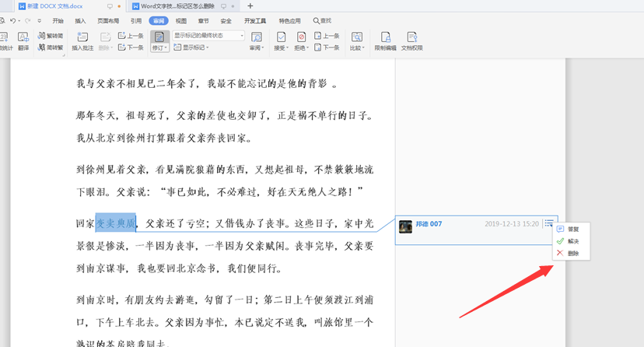Screen dimensions: 644x347
Task: Open the 显示标记的最终状态 dropdown
Action: (208, 36)
